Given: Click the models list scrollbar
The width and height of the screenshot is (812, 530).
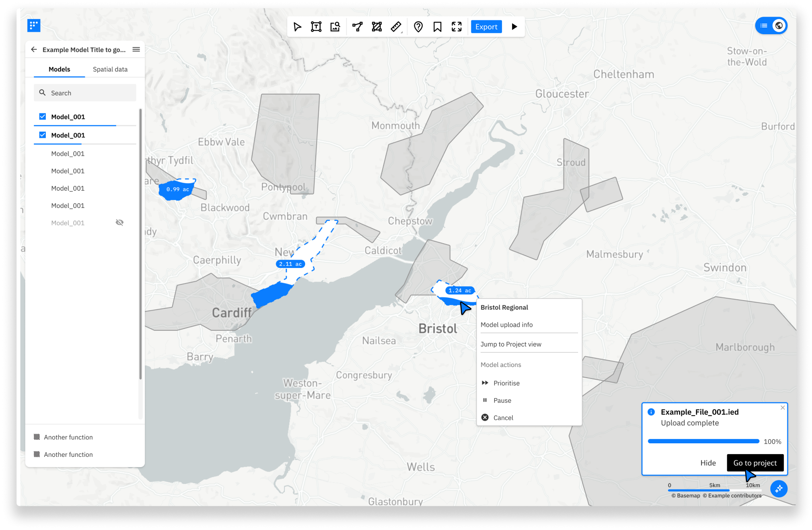Looking at the screenshot, I should click(140, 244).
